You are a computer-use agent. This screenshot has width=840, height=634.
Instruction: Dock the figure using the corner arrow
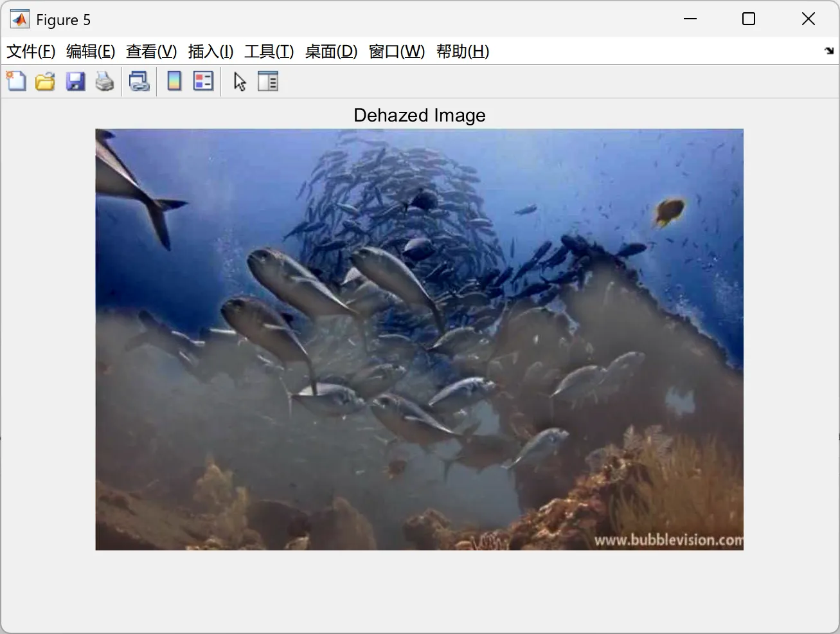[829, 51]
